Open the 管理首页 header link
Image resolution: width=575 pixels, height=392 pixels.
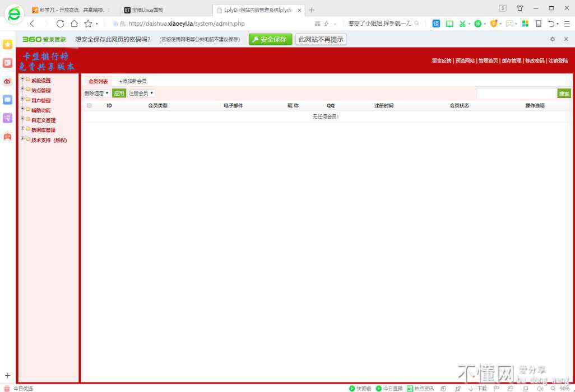click(x=488, y=61)
